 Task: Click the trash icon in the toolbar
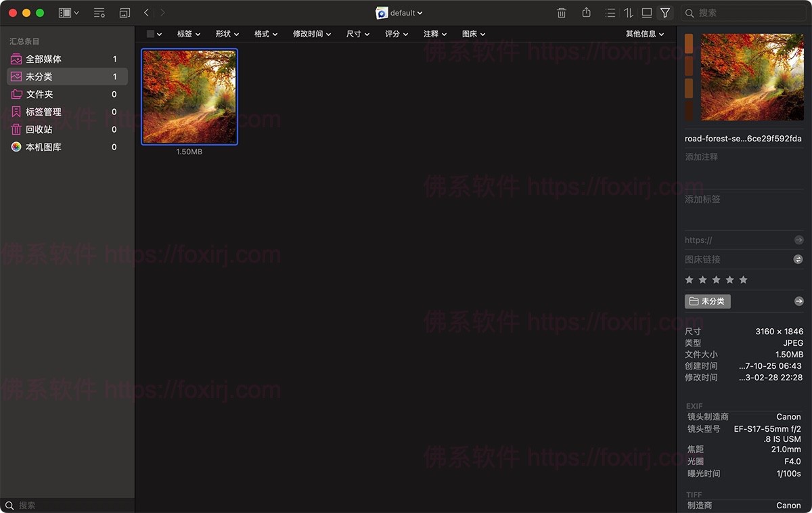point(562,13)
